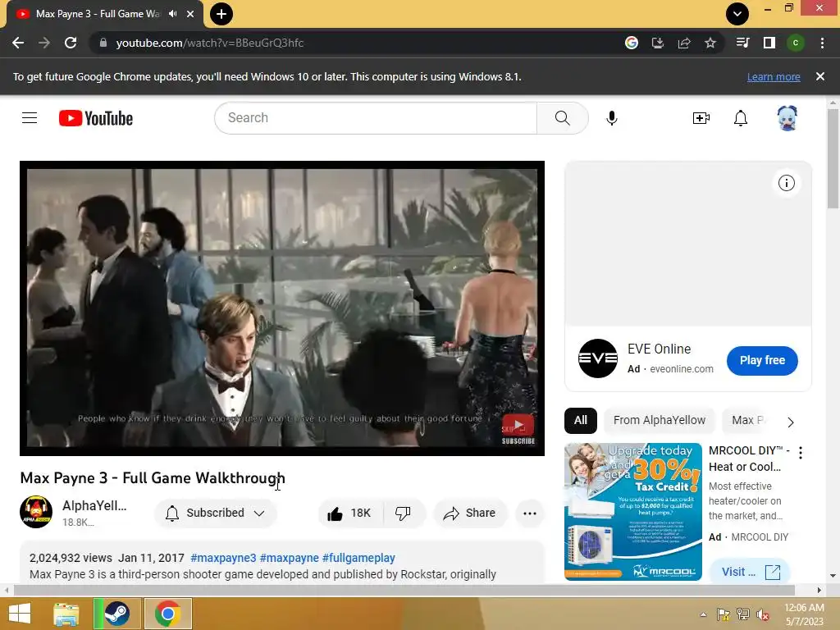This screenshot has width=840, height=630.
Task: Select the All filter chip
Action: [581, 420]
